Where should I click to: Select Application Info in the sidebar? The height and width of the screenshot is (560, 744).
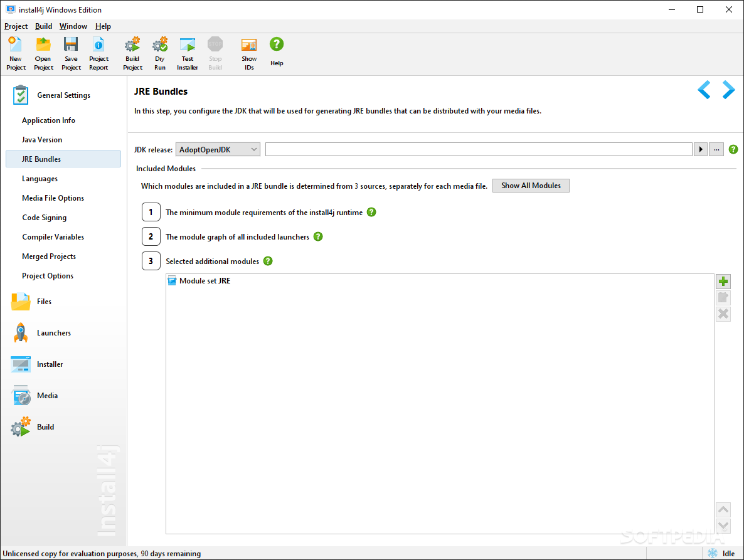click(x=63, y=120)
